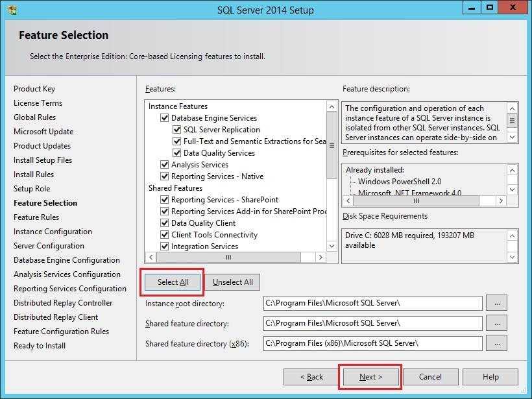Click the SQL Server setup title bar icon
This screenshot has width=532, height=399.
click(12, 10)
